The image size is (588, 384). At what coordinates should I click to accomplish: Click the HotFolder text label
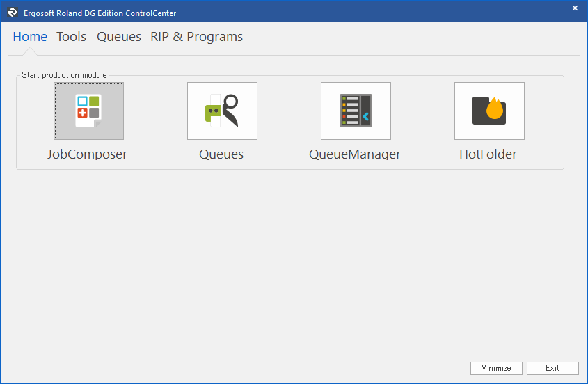488,154
